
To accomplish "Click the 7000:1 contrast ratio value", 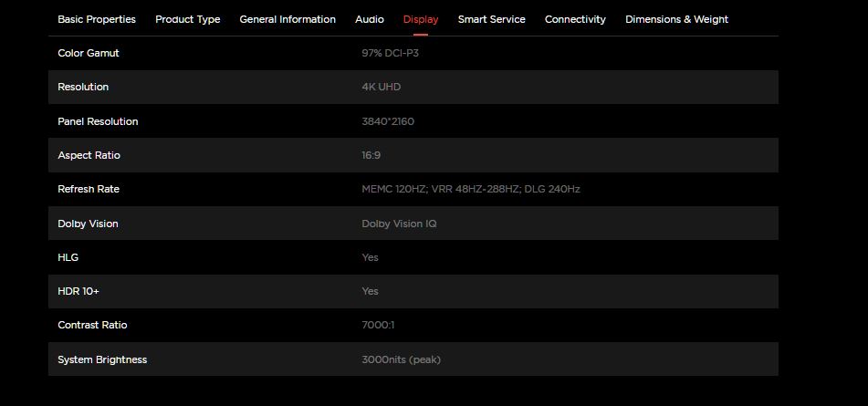I will click(378, 325).
